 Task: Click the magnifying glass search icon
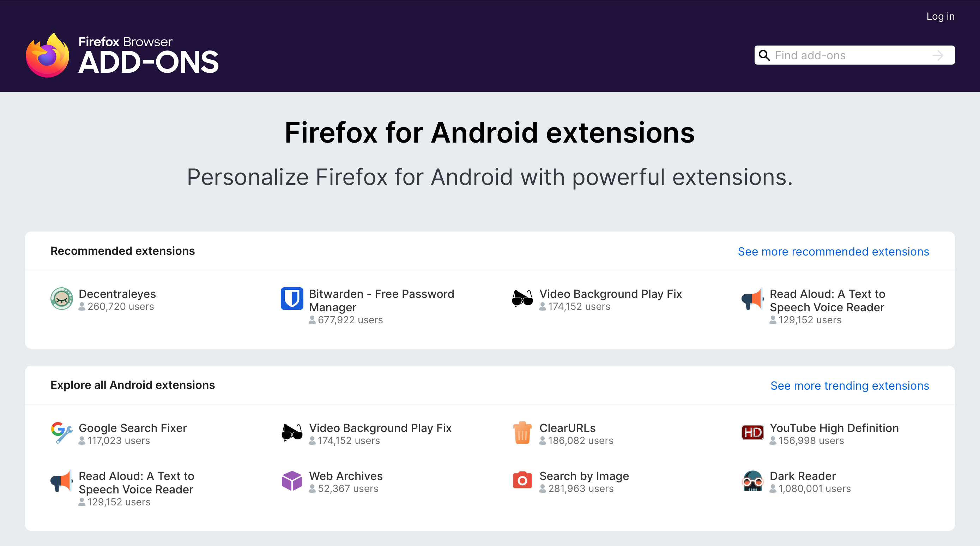pyautogui.click(x=764, y=55)
